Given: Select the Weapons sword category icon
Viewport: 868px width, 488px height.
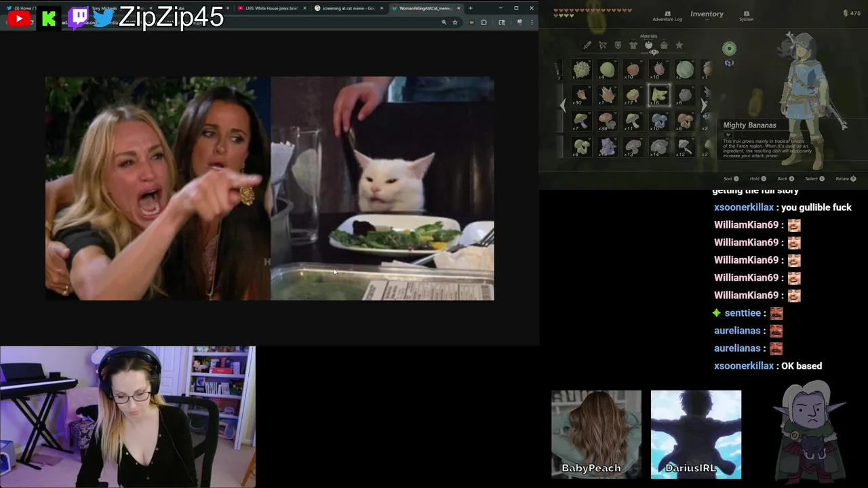Looking at the screenshot, I should (587, 45).
